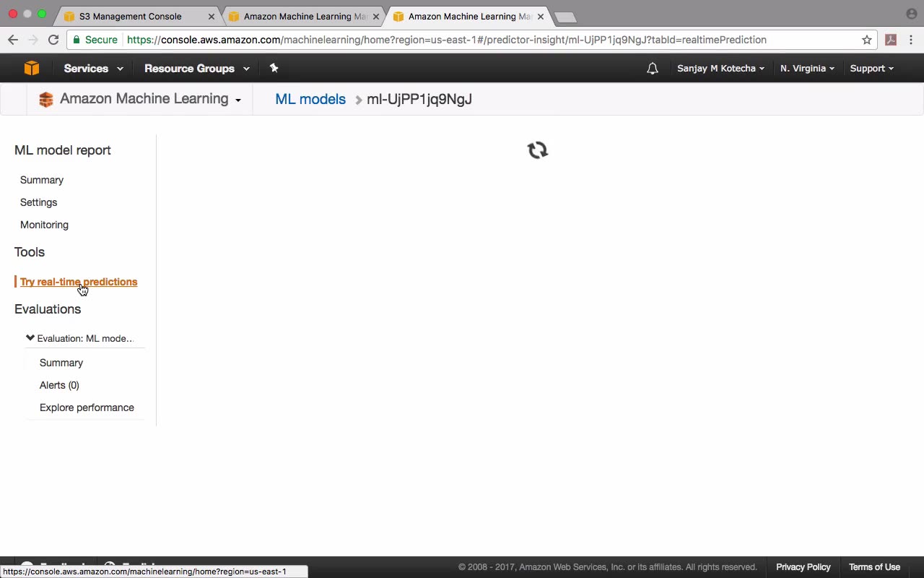This screenshot has height=578, width=924.
Task: Close the active Amazon Machine Learning tab
Action: pos(541,16)
